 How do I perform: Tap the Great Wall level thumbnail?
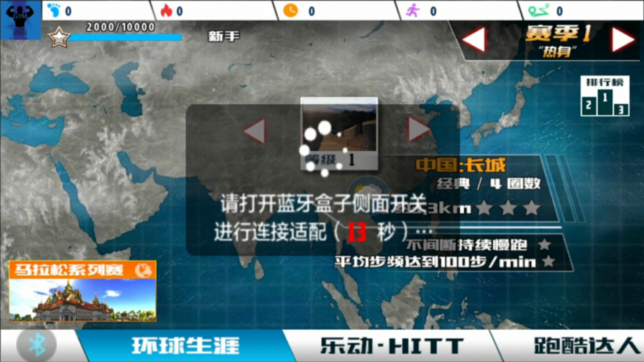point(339,133)
